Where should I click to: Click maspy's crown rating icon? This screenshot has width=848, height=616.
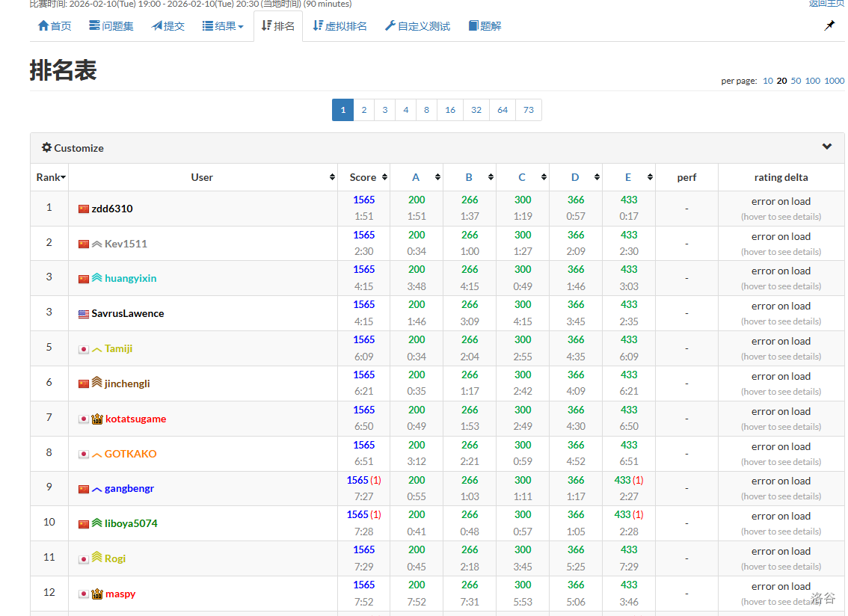point(97,594)
